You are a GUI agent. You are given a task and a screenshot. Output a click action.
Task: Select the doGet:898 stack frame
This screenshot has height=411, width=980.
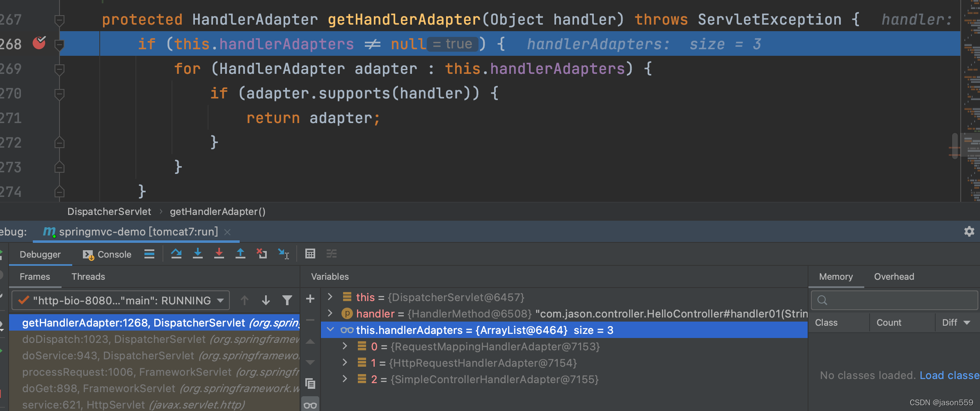tap(154, 388)
